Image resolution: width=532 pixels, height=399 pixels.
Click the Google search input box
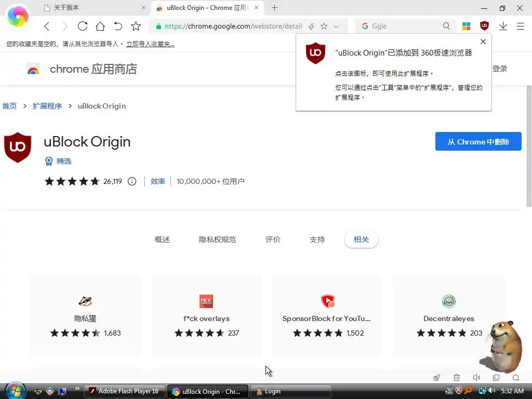tap(405, 26)
